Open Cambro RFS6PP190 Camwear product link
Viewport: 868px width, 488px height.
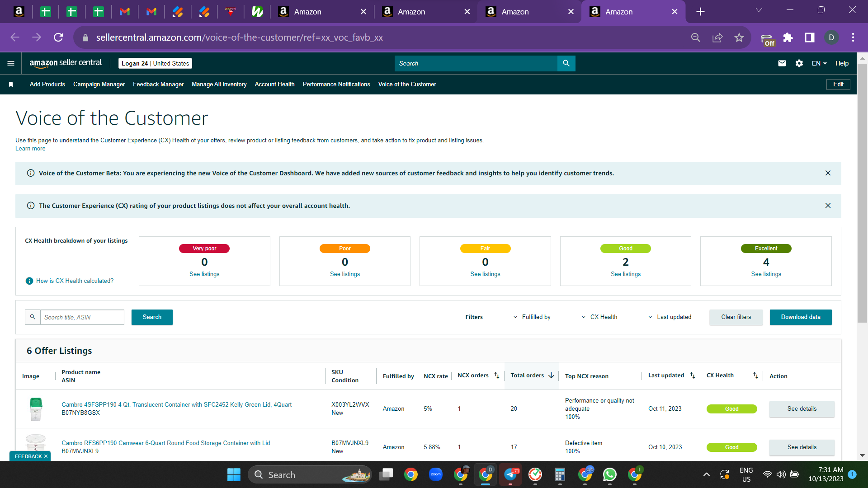tap(166, 443)
